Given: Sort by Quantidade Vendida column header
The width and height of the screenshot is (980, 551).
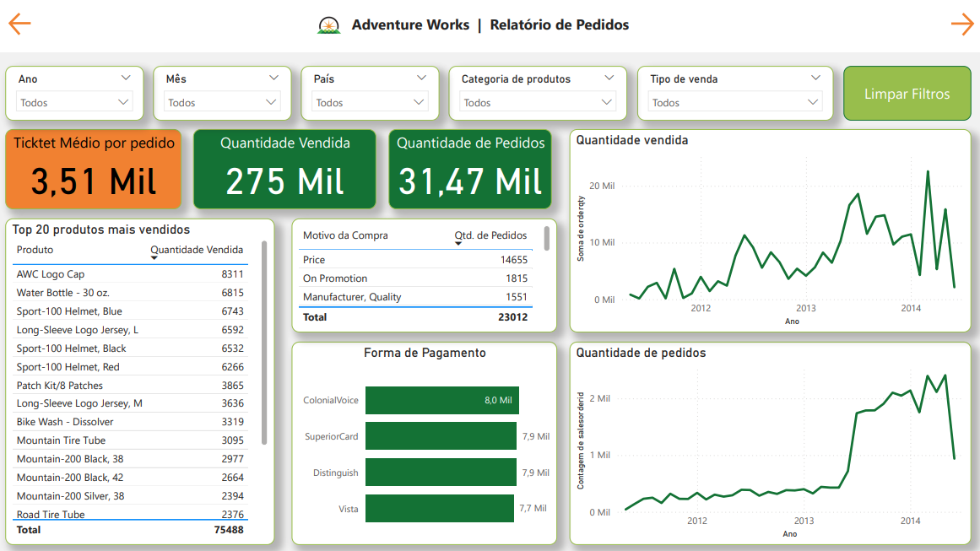Looking at the screenshot, I should 196,250.
